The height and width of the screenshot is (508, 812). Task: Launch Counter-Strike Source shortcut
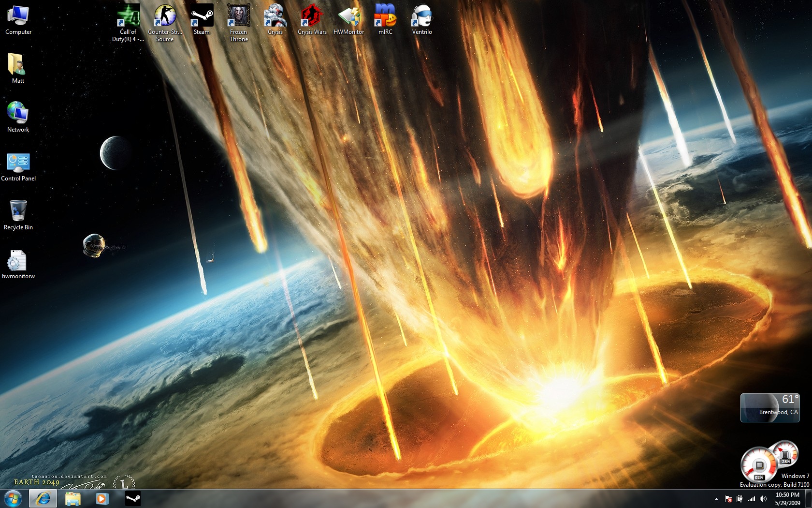click(x=165, y=23)
